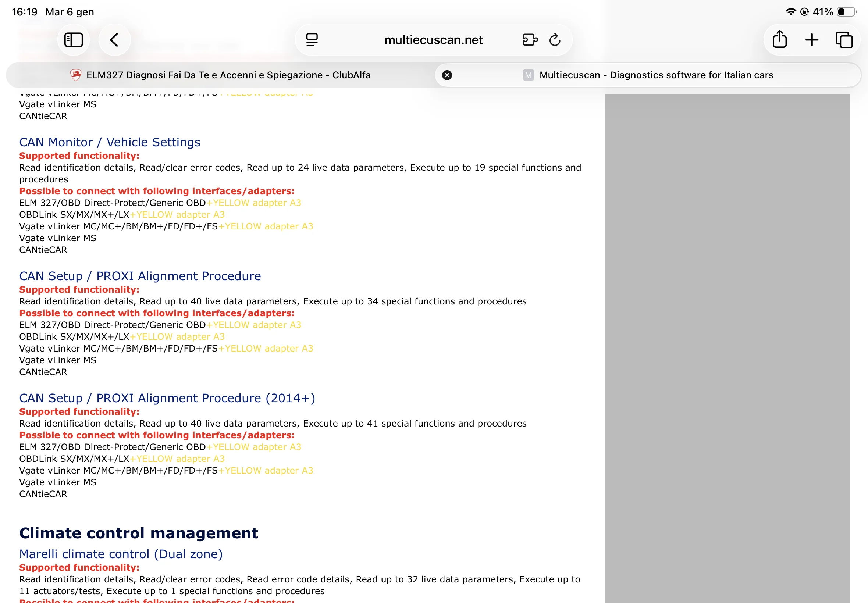The width and height of the screenshot is (868, 603).
Task: Tap the Wi-Fi status icon
Action: coord(790,12)
